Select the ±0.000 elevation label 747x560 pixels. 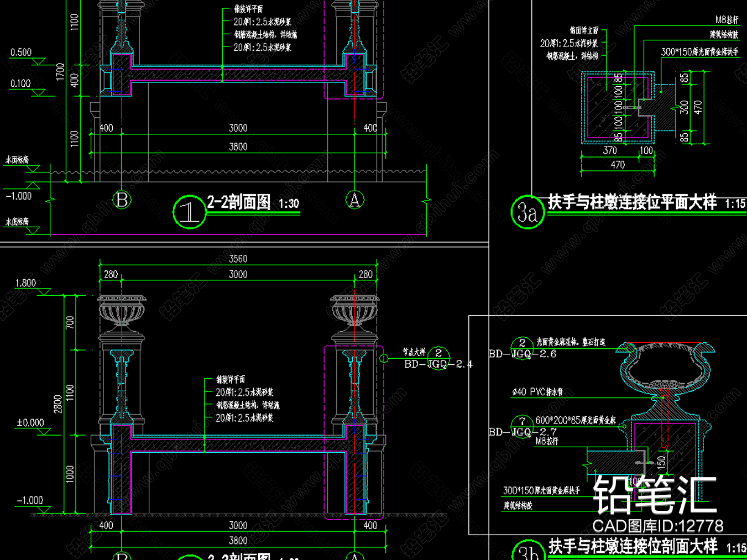point(30,423)
